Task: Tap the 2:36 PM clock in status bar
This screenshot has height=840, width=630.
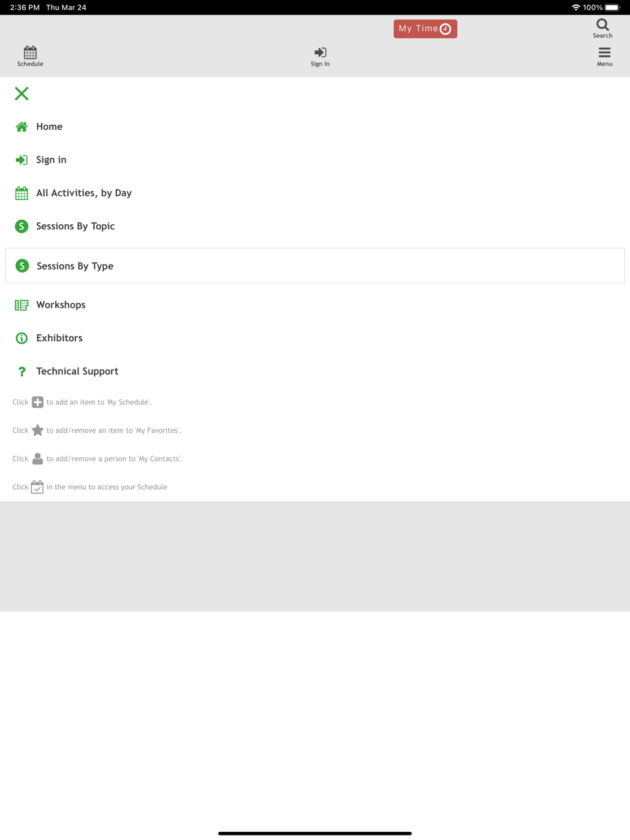Action: (x=25, y=8)
